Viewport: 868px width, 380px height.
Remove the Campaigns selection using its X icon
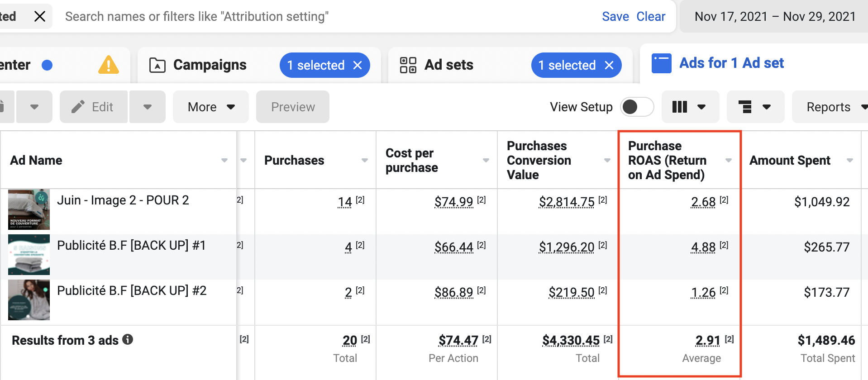click(x=358, y=65)
